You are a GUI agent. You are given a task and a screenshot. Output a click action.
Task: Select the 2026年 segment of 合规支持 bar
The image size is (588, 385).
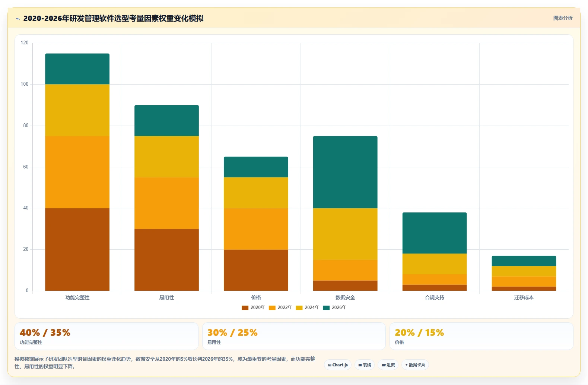(435, 233)
